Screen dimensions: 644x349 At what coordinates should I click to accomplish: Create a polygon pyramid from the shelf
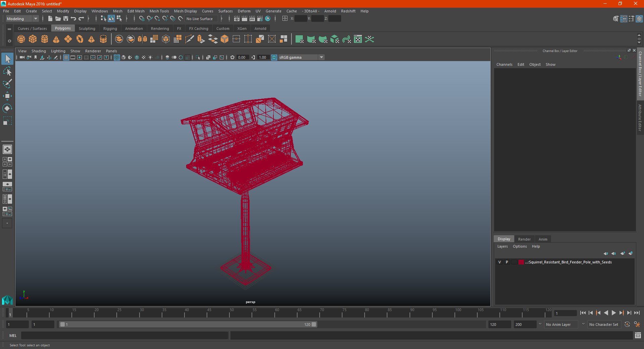(92, 39)
